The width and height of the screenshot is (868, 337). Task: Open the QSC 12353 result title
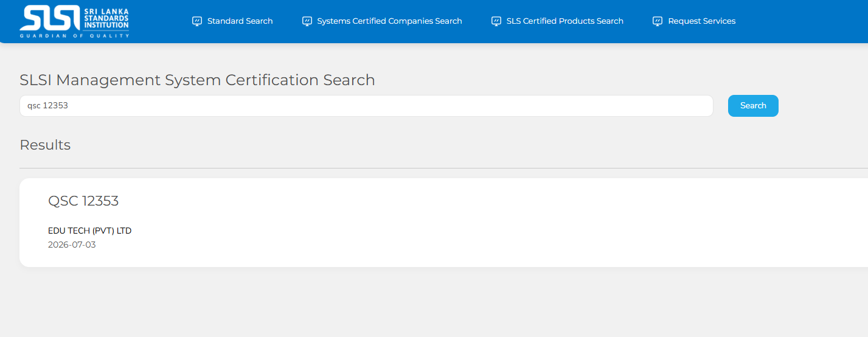pos(83,201)
